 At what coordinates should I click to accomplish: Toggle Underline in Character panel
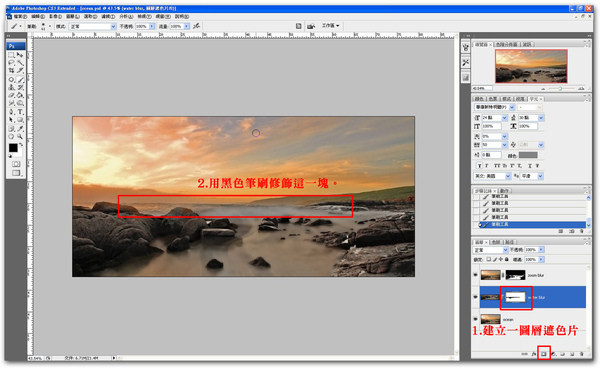(x=530, y=166)
